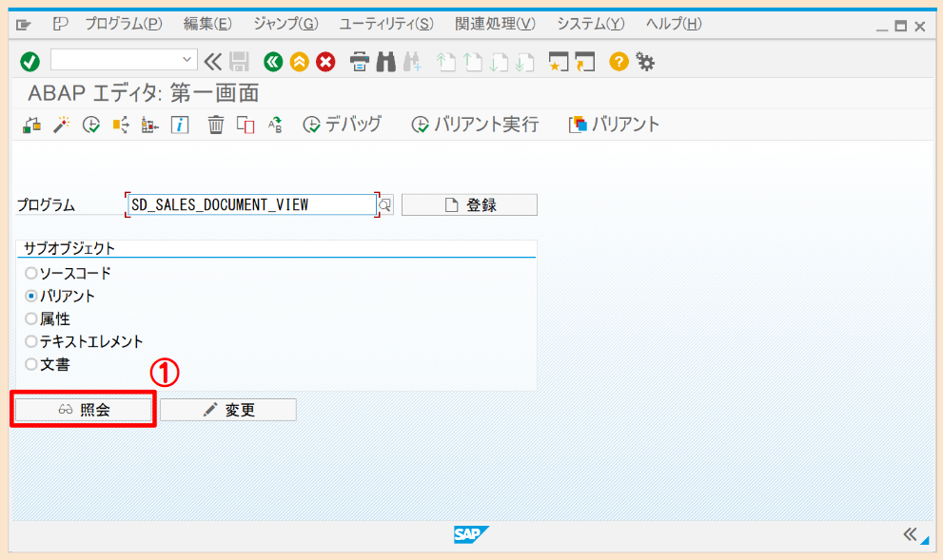Click the P icon beside the プログラム menu

click(60, 24)
